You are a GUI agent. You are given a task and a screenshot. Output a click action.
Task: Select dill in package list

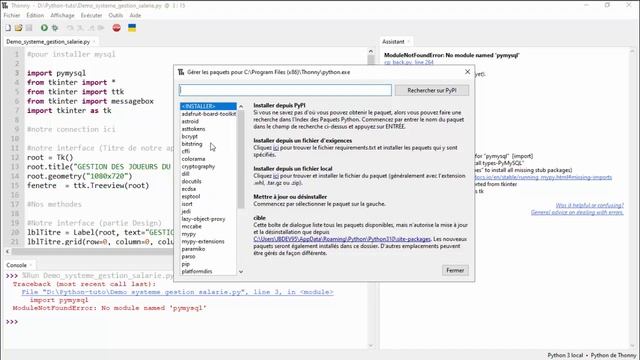click(185, 174)
